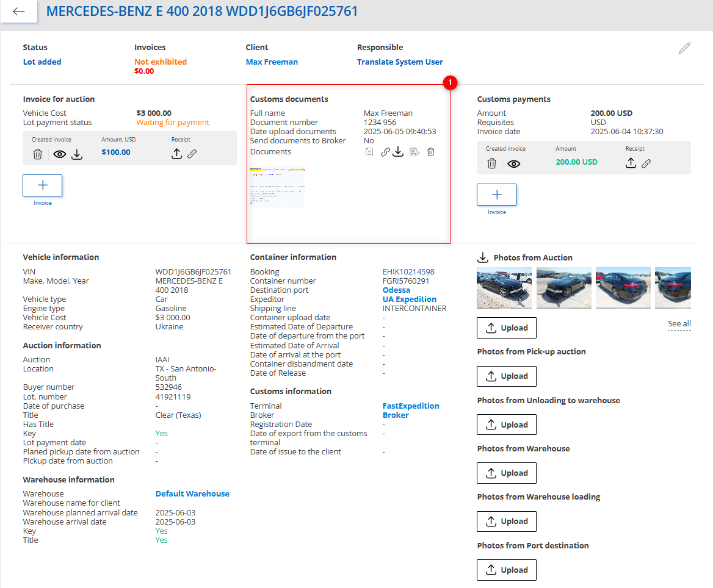View the 200.00 USD customs invoice

[x=514, y=163]
